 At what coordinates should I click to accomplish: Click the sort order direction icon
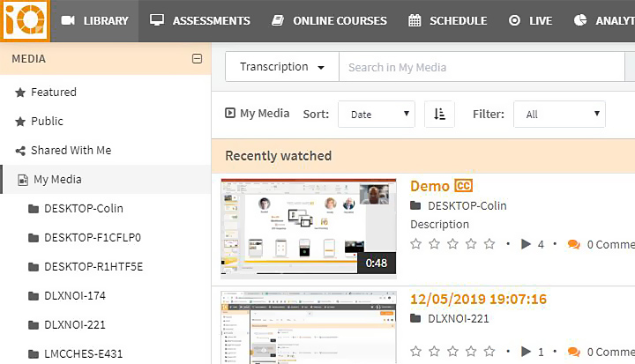(x=439, y=114)
